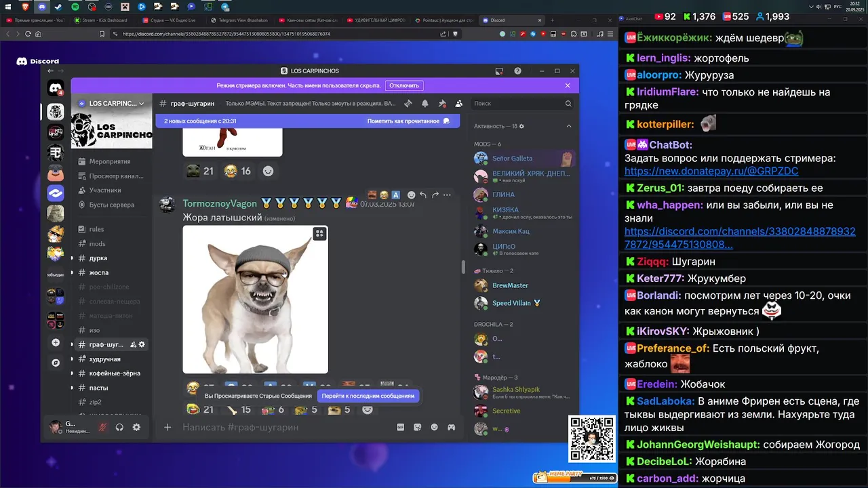Add attachment with plus icon in message box
The image size is (868, 488).
[x=167, y=427]
